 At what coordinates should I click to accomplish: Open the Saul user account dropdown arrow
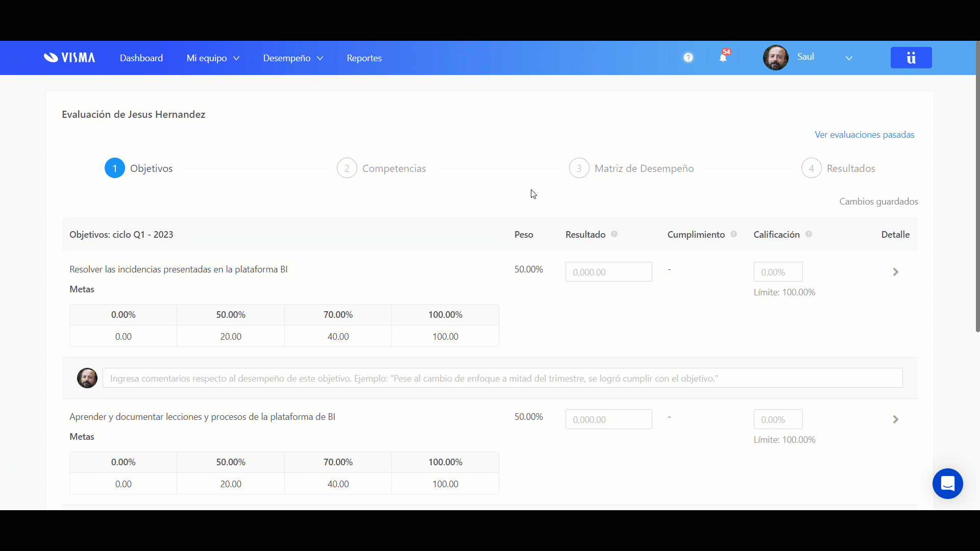coord(849,58)
